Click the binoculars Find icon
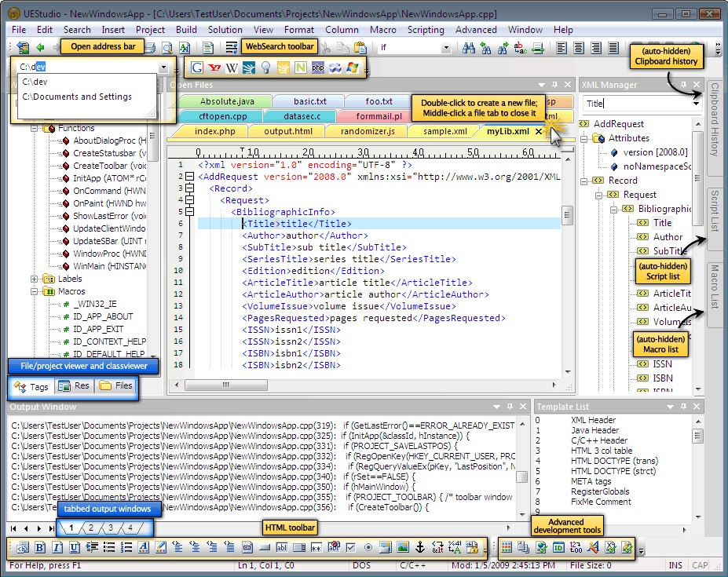Viewport: 728px width, 577px height. tap(469, 47)
